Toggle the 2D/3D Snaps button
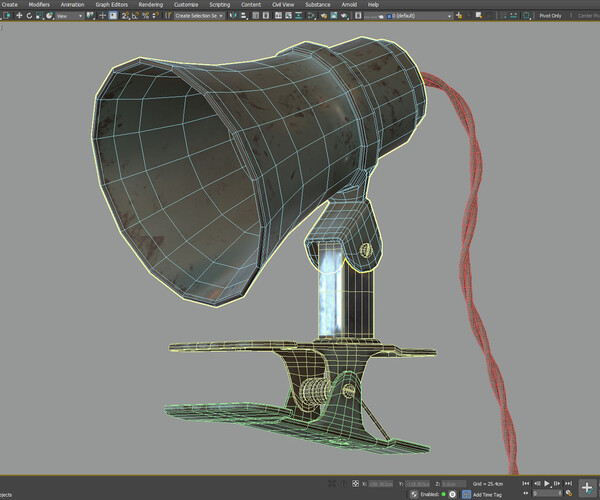This screenshot has width=600, height=500. pyautogui.click(x=125, y=16)
